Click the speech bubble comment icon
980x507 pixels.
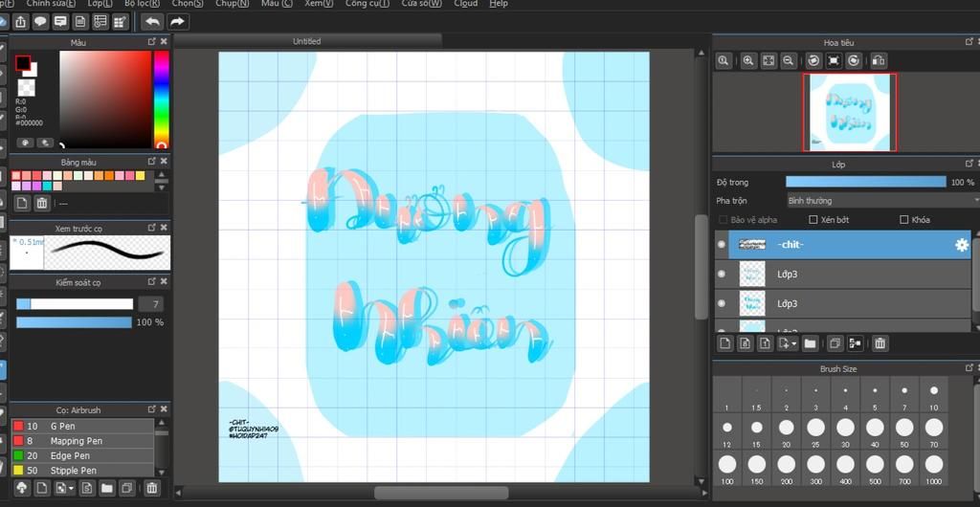click(40, 22)
